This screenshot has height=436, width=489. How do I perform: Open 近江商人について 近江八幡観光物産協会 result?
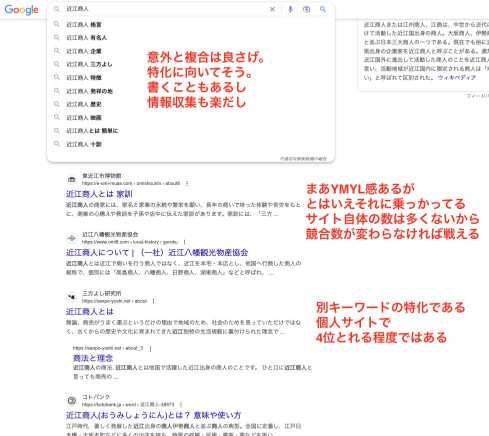click(157, 253)
